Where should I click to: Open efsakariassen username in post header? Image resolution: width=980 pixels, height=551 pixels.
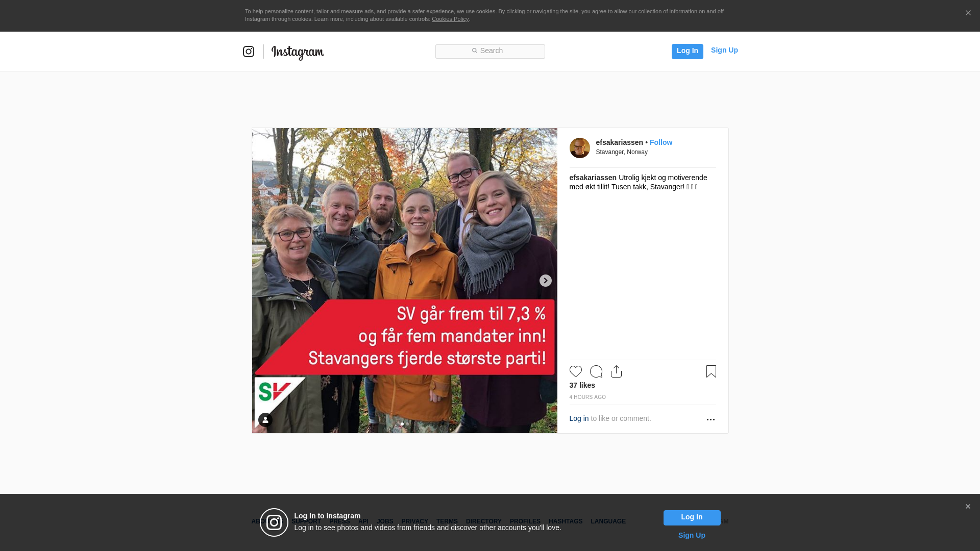[x=619, y=142]
